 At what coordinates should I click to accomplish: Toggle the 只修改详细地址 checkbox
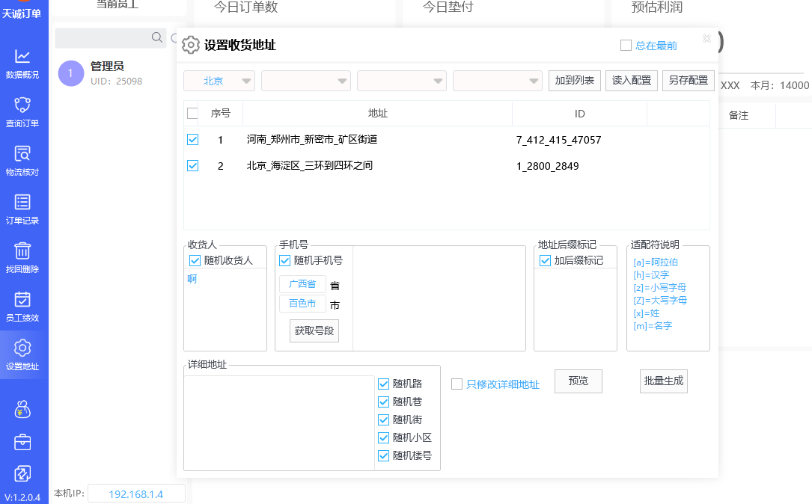coord(457,384)
